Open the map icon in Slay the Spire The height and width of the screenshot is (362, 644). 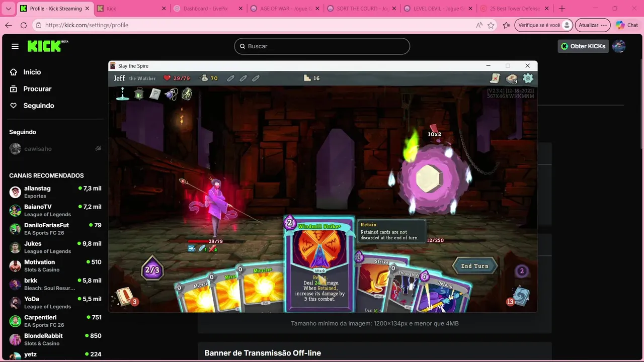click(495, 78)
